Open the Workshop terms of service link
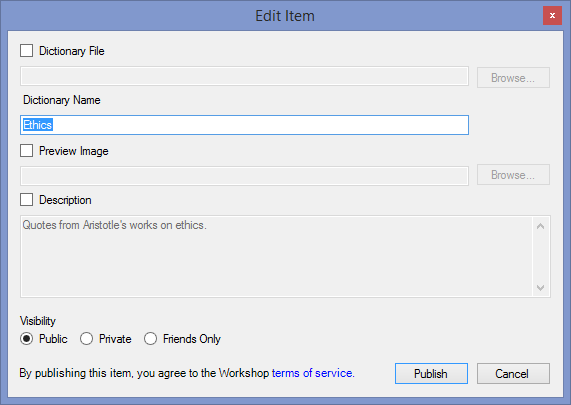 313,373
